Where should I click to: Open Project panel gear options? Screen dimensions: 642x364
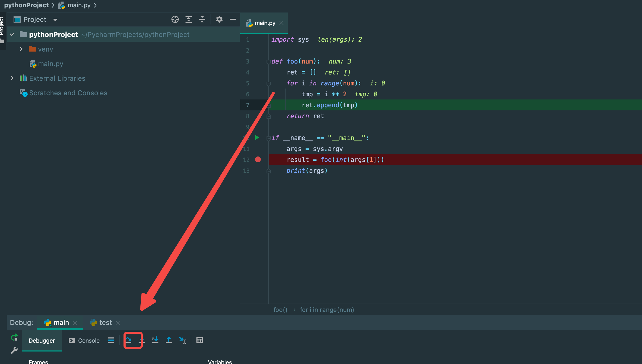[219, 20]
